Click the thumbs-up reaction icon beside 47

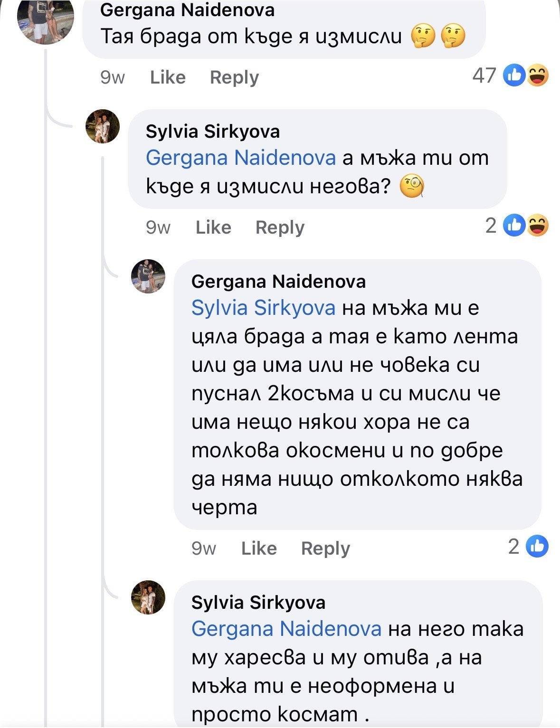point(514,76)
